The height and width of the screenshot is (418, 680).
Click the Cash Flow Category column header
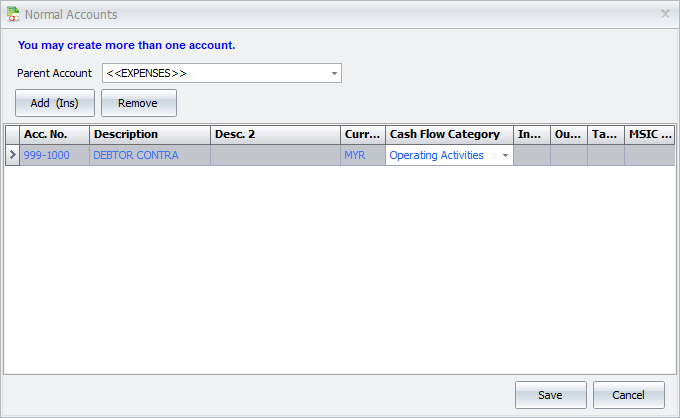449,134
